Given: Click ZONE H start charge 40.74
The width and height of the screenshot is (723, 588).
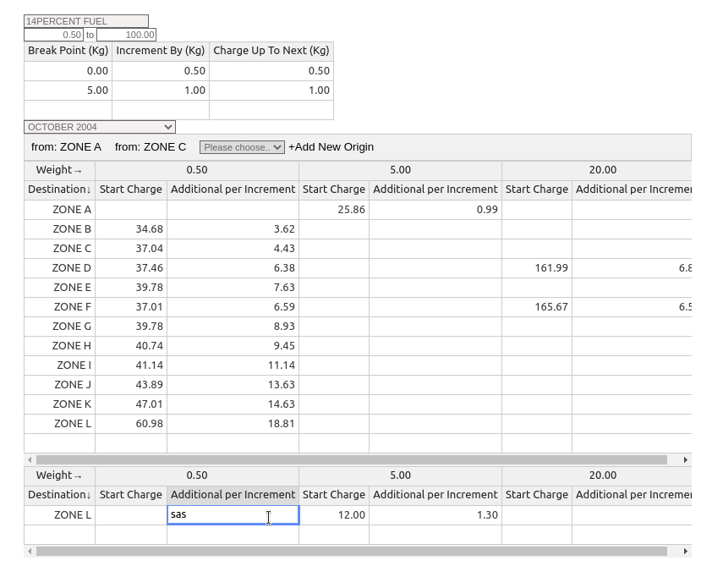Looking at the screenshot, I should pyautogui.click(x=131, y=346).
